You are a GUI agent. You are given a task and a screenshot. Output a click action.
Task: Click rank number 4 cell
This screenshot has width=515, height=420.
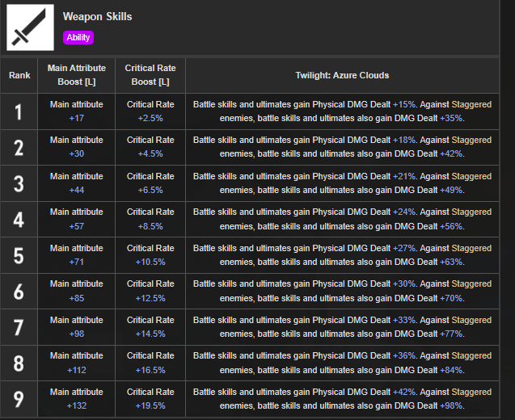point(19,219)
